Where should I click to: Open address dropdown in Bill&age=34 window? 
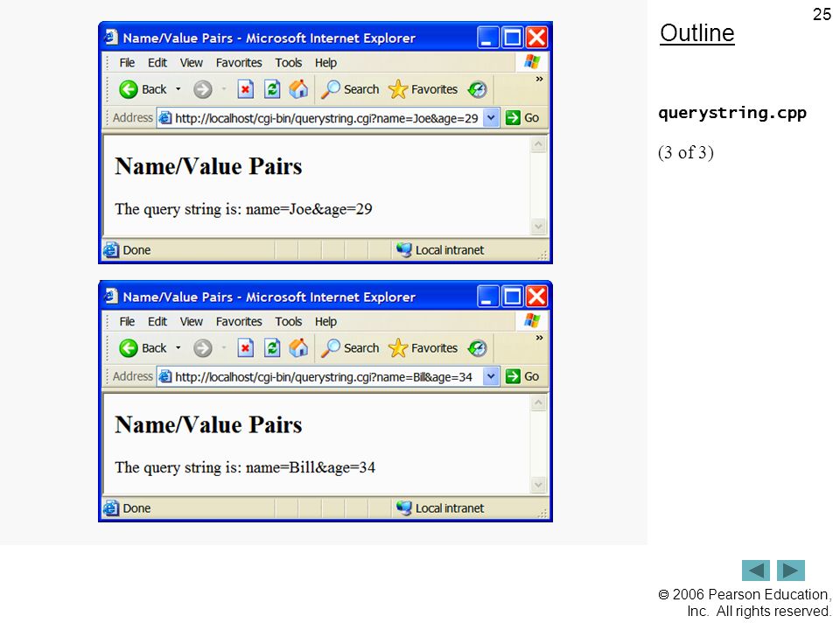click(491, 376)
